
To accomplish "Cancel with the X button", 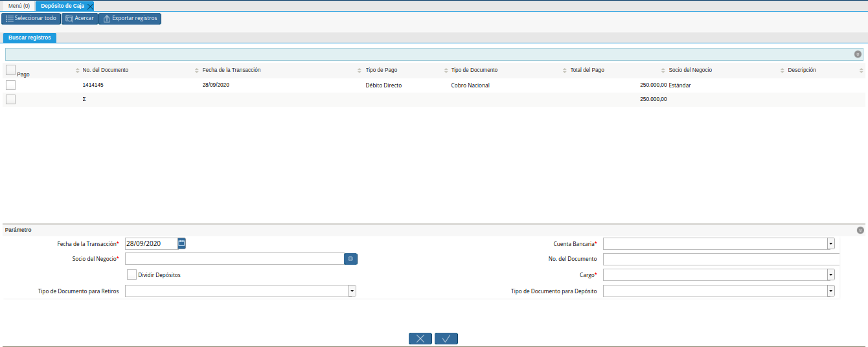I will tap(420, 338).
